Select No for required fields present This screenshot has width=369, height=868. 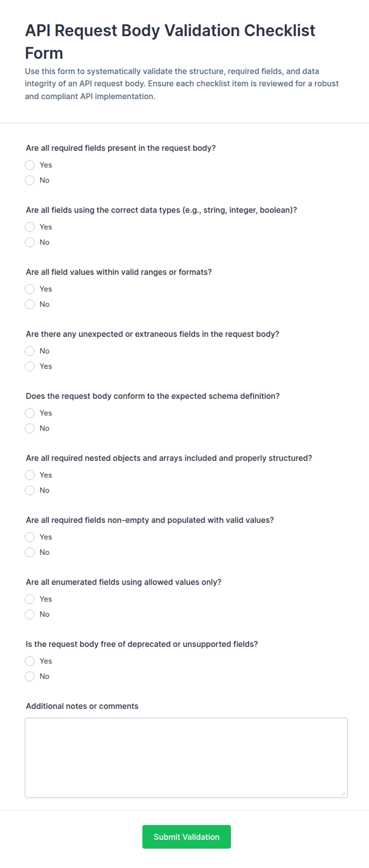tap(30, 180)
